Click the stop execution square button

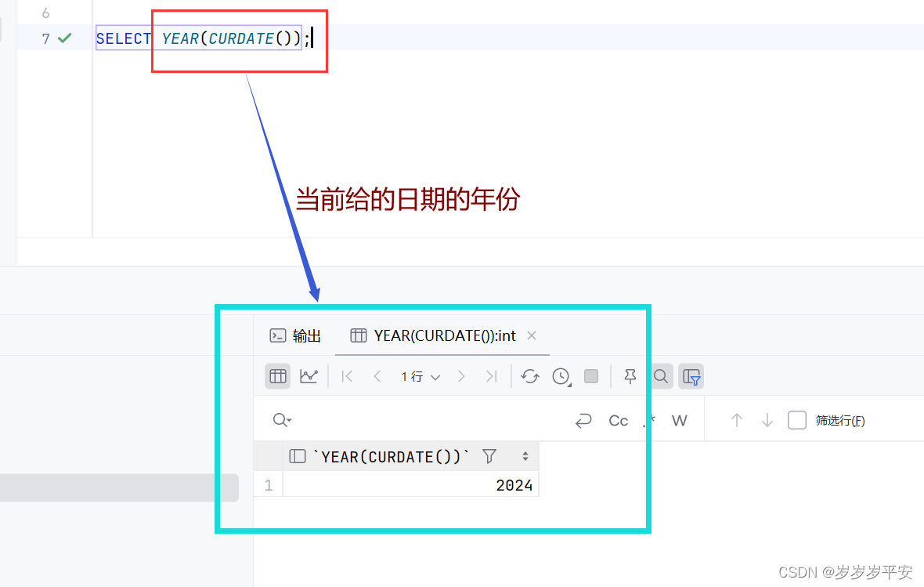point(591,376)
